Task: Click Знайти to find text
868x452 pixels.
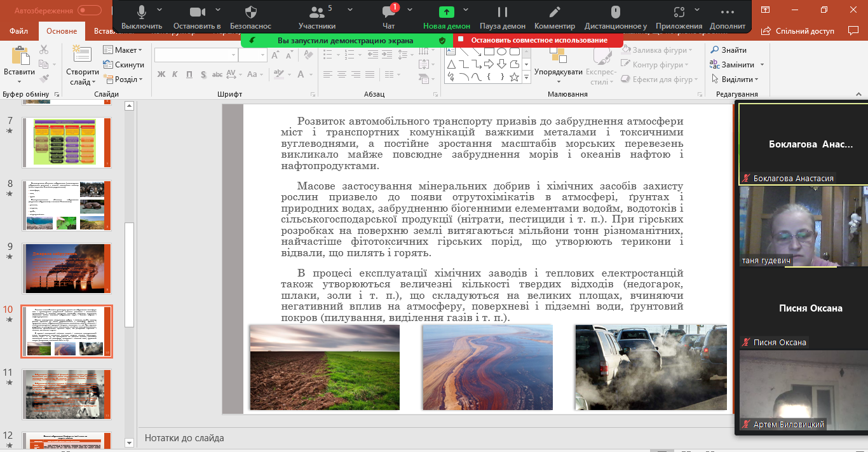Action: click(x=728, y=50)
